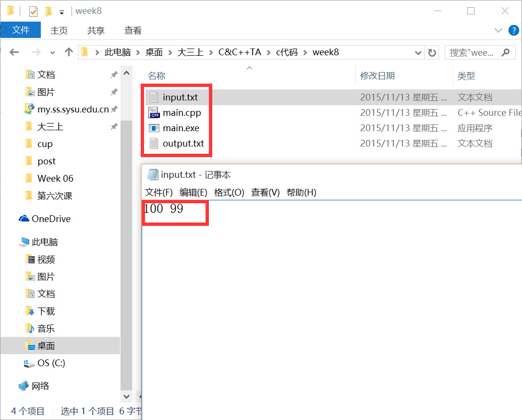Open the recent locations dropdown
Image resolution: width=522 pixels, height=420 pixels.
pos(52,53)
